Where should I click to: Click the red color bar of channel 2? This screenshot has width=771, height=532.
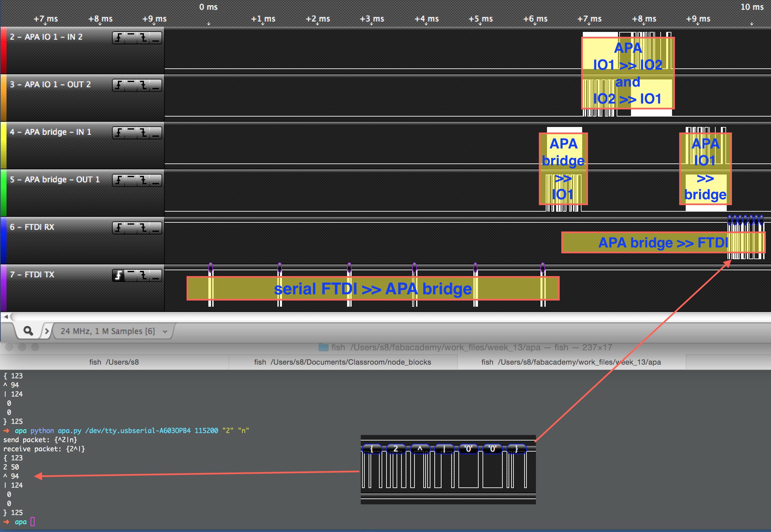[x=3, y=51]
